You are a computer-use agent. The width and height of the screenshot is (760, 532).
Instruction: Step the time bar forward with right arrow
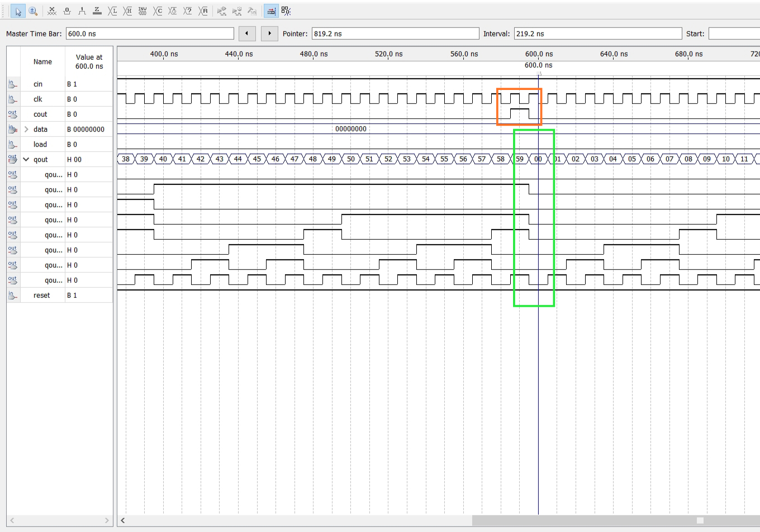(269, 34)
